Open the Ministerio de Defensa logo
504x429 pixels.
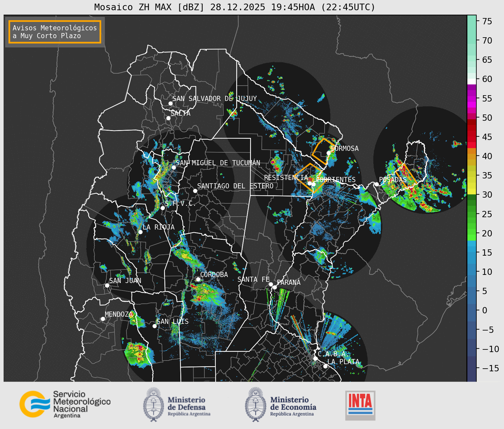point(177,404)
